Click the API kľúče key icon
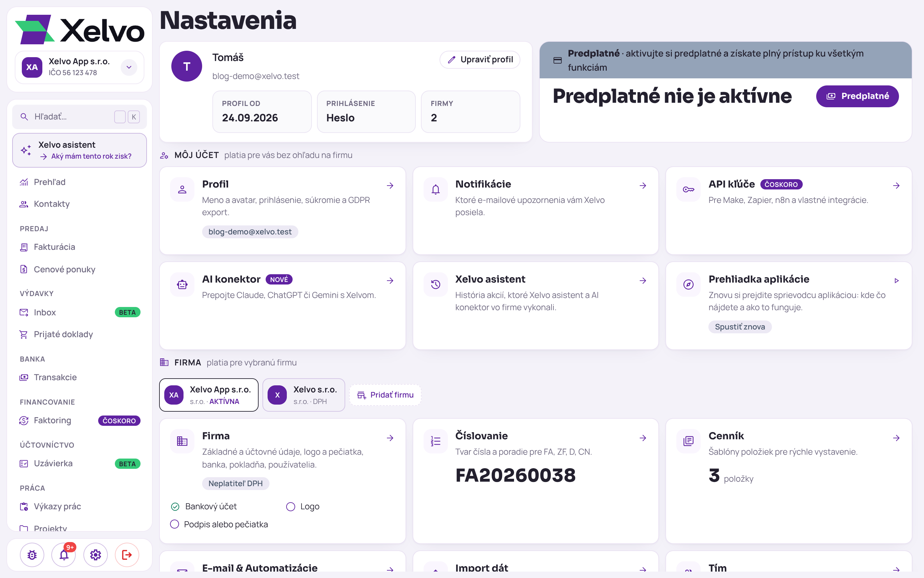The image size is (924, 578). 689,189
